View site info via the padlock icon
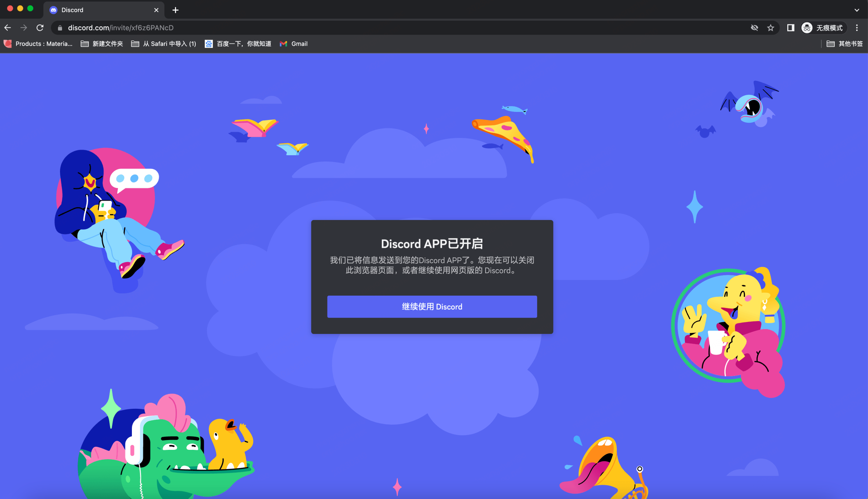 [x=60, y=28]
